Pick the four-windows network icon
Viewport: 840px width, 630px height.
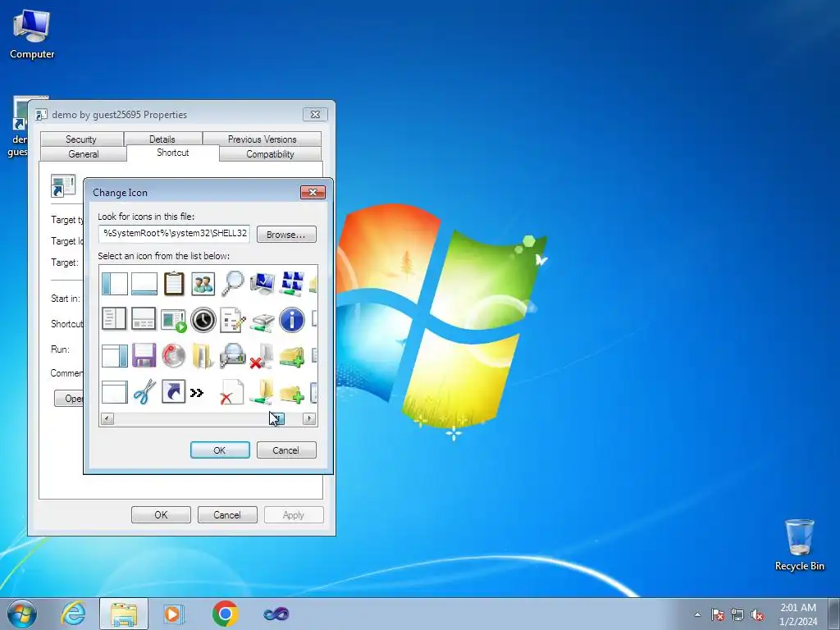pos(292,283)
